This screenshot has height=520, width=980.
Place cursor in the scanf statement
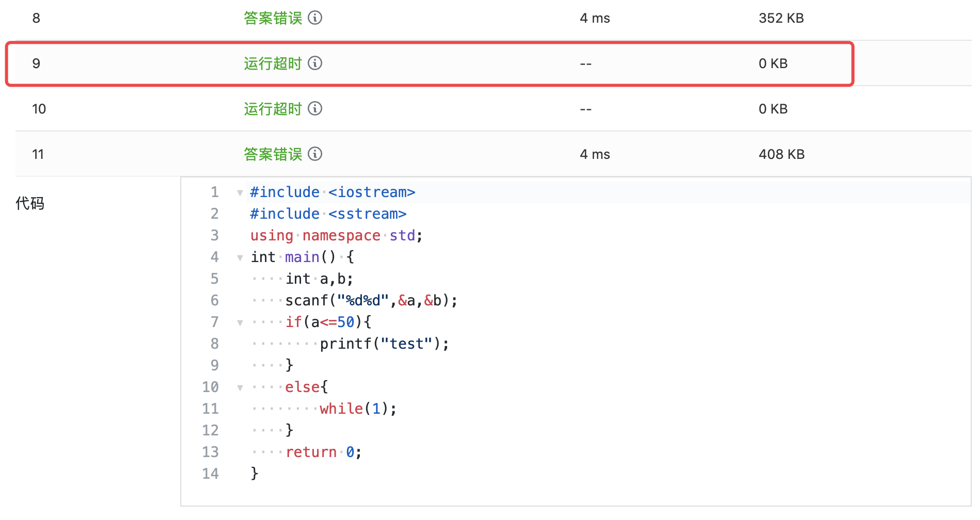click(x=371, y=300)
